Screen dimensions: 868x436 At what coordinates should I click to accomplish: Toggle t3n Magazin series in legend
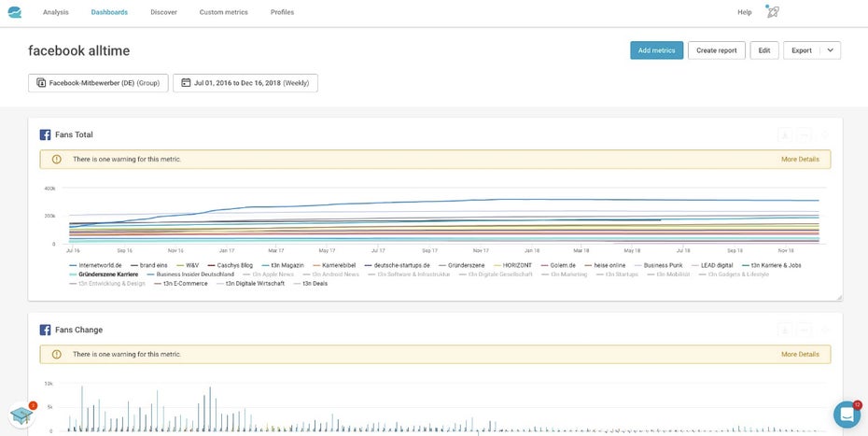click(x=282, y=265)
